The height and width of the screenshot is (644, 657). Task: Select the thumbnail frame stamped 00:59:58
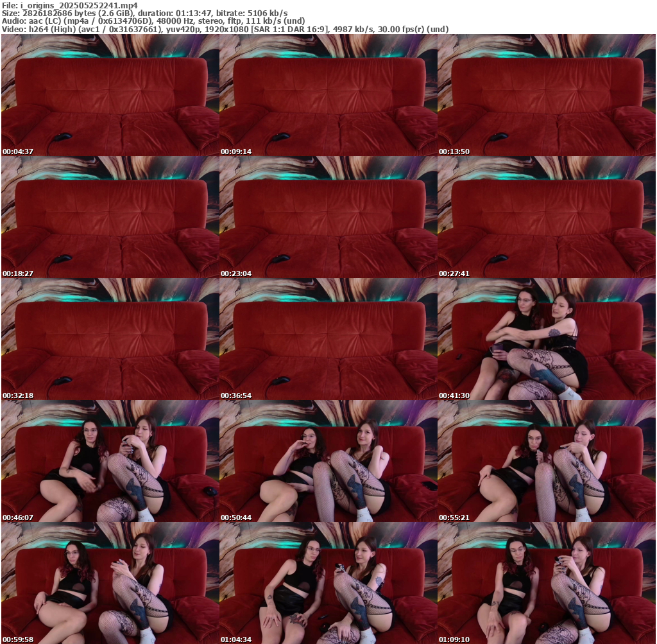(110, 583)
